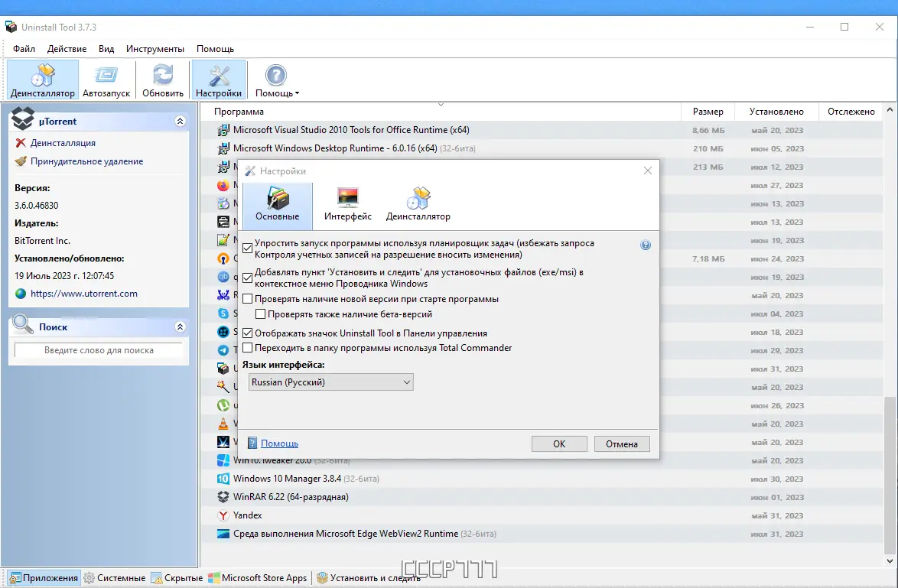
Task: Open the https://www.utorrent.com link
Action: (x=84, y=294)
